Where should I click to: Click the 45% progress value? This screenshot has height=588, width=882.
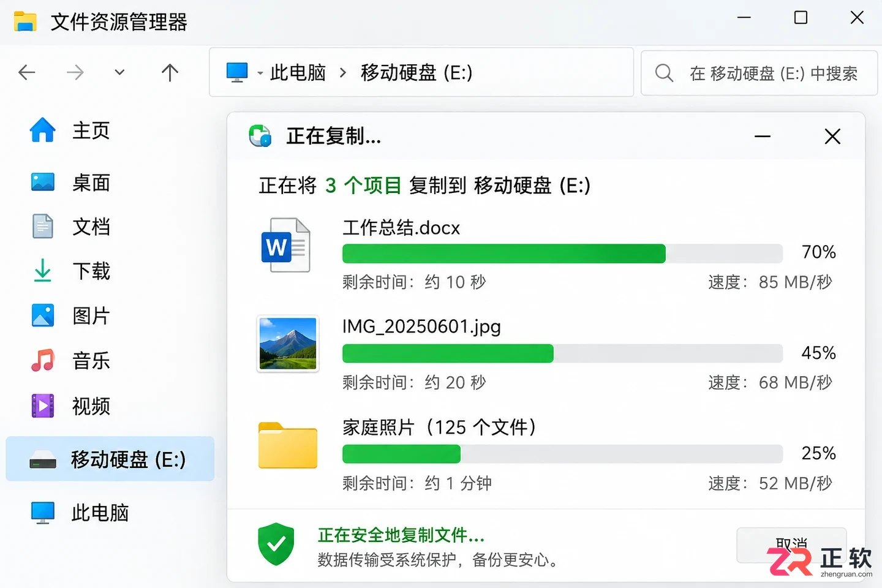tap(819, 353)
